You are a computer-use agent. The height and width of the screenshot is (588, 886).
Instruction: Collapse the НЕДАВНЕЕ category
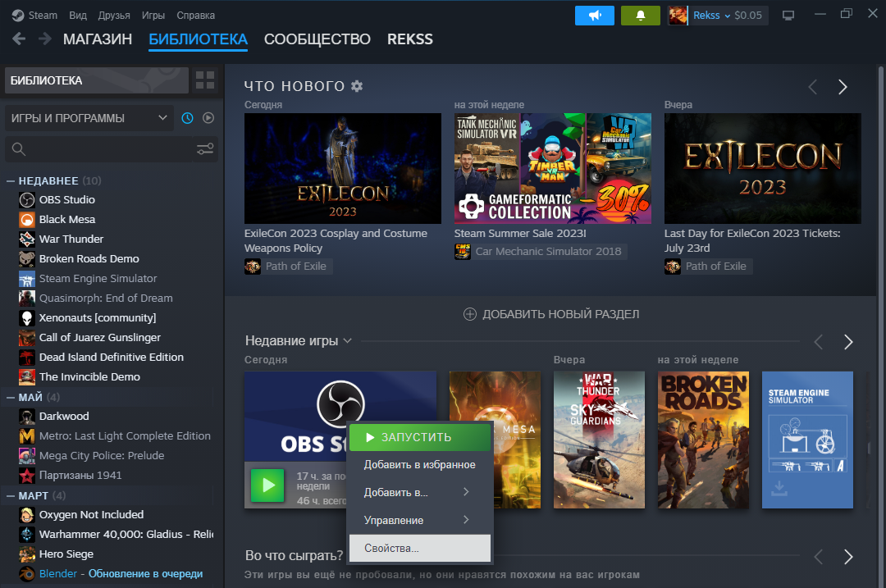click(10, 180)
